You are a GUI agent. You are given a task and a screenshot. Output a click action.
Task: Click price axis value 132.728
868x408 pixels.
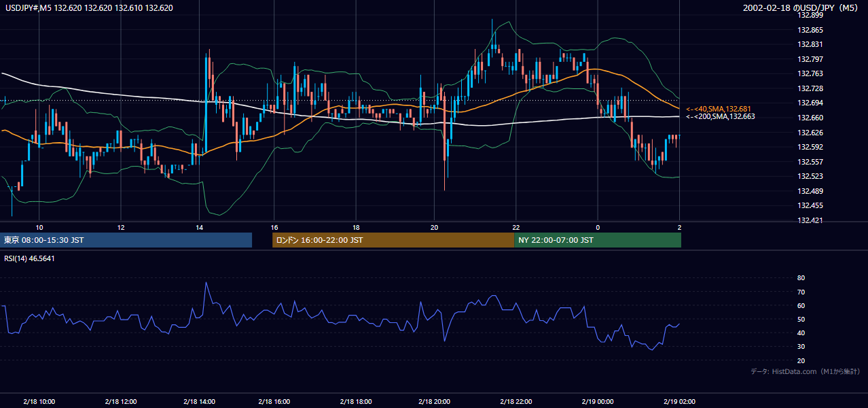click(x=811, y=88)
